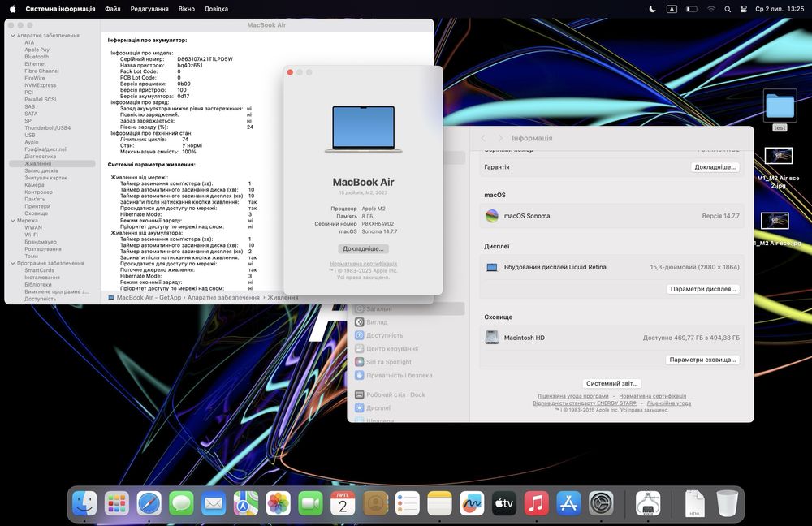
Task: Open the Notes app in Dock
Action: pos(439,502)
